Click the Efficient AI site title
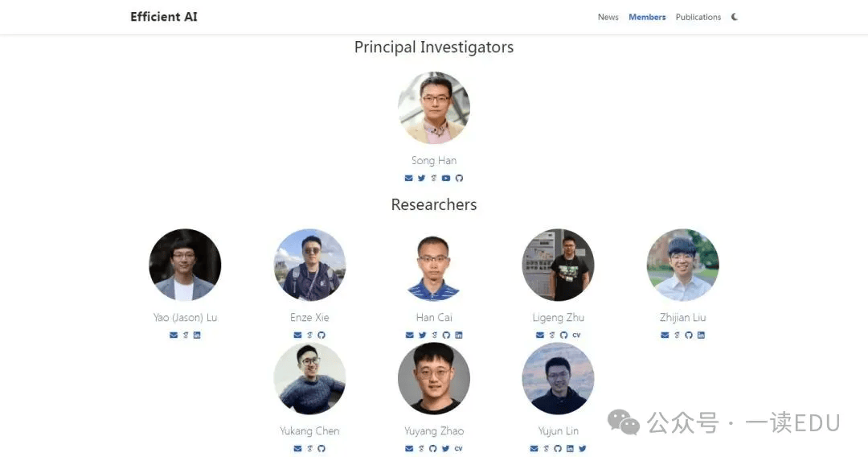Image resolution: width=868 pixels, height=457 pixels. [x=164, y=17]
